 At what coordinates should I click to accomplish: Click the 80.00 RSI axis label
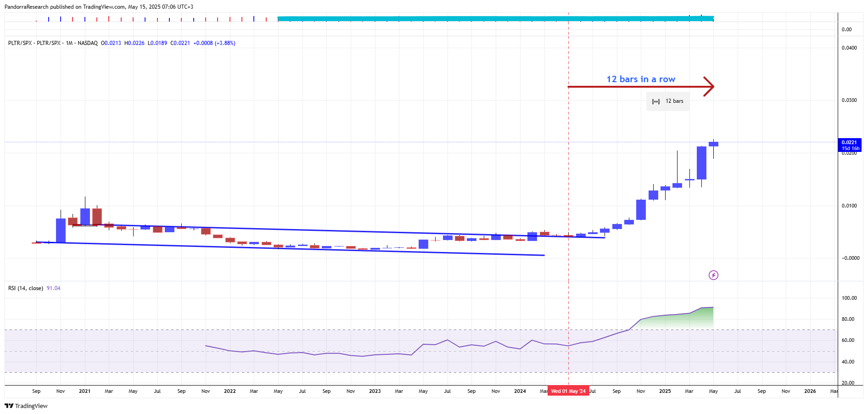click(x=848, y=319)
